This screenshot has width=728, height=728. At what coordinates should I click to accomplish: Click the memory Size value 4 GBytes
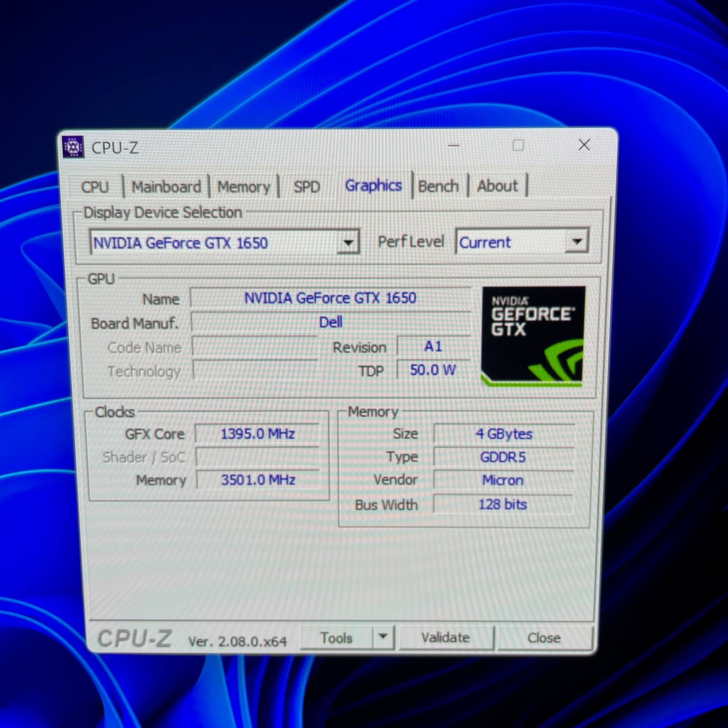pos(504,434)
